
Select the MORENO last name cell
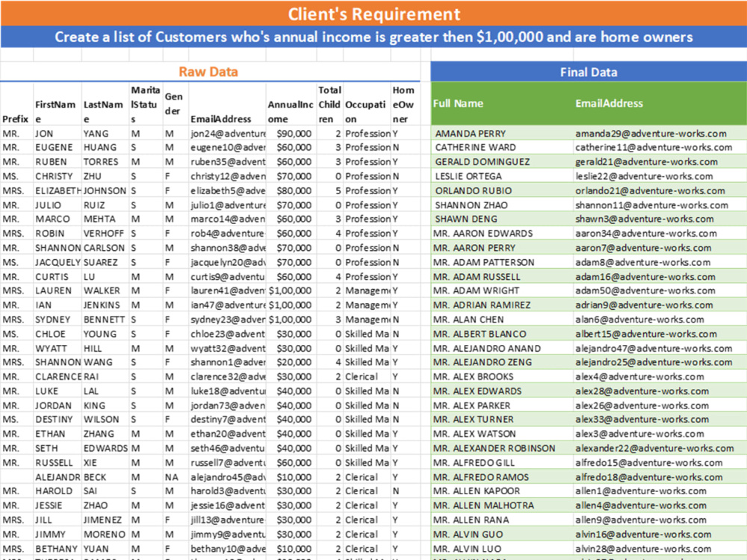105,535
